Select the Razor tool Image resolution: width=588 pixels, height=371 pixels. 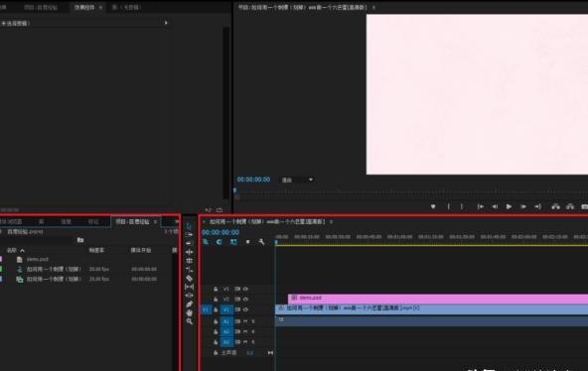point(189,278)
